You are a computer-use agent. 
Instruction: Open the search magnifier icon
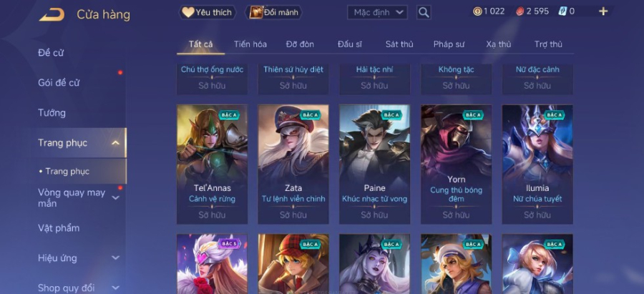pyautogui.click(x=424, y=12)
